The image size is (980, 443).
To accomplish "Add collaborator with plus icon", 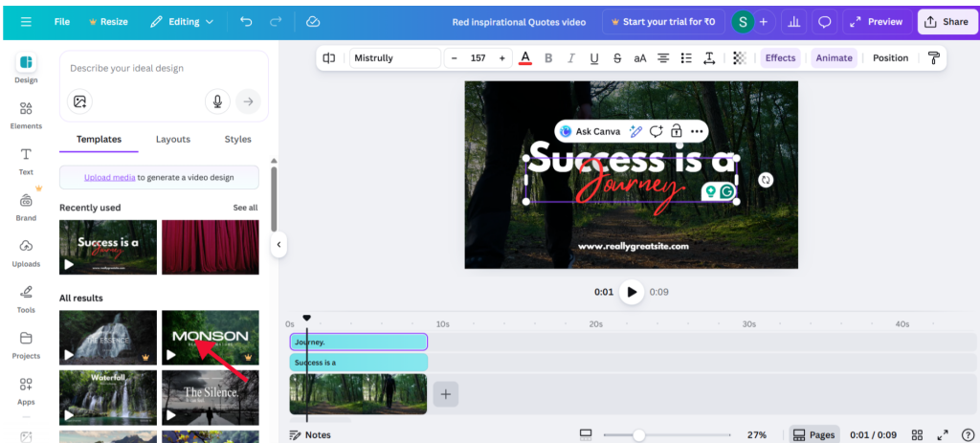I will coord(763,22).
